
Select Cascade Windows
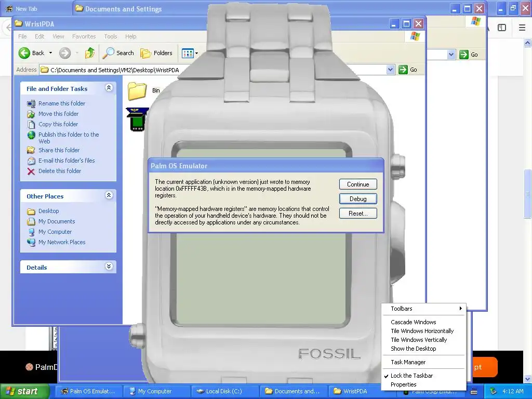pos(424,322)
